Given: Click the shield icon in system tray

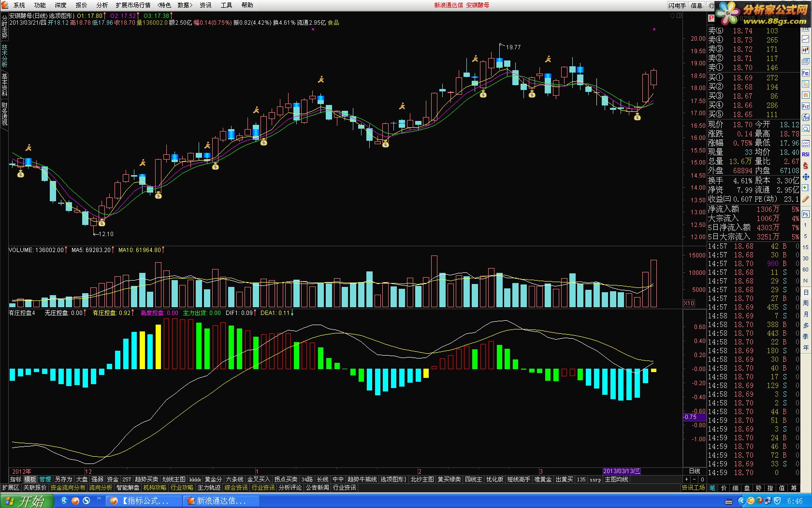Looking at the screenshot, I should point(777,501).
